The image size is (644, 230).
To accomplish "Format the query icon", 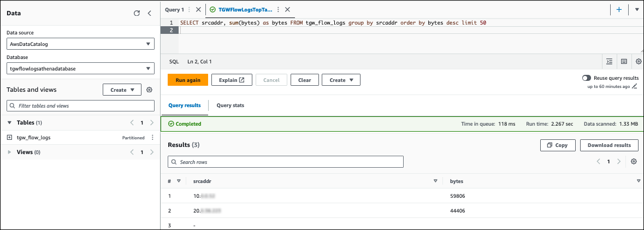I will (x=610, y=62).
